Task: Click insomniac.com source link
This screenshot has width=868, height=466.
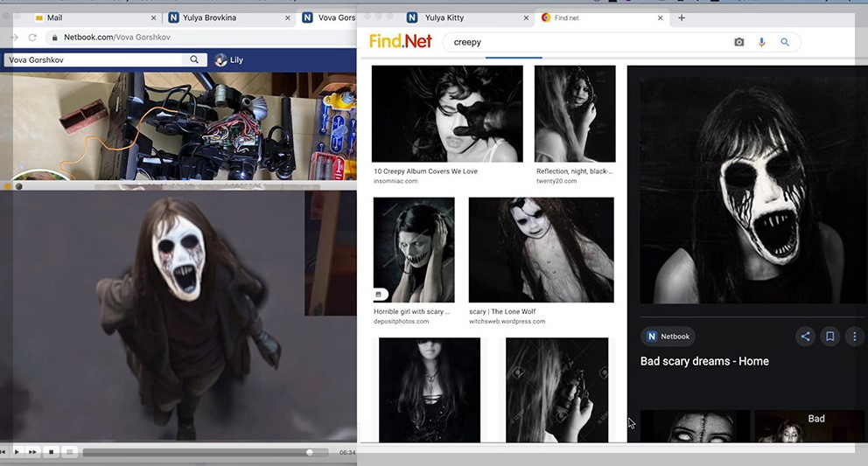Action: (x=395, y=181)
